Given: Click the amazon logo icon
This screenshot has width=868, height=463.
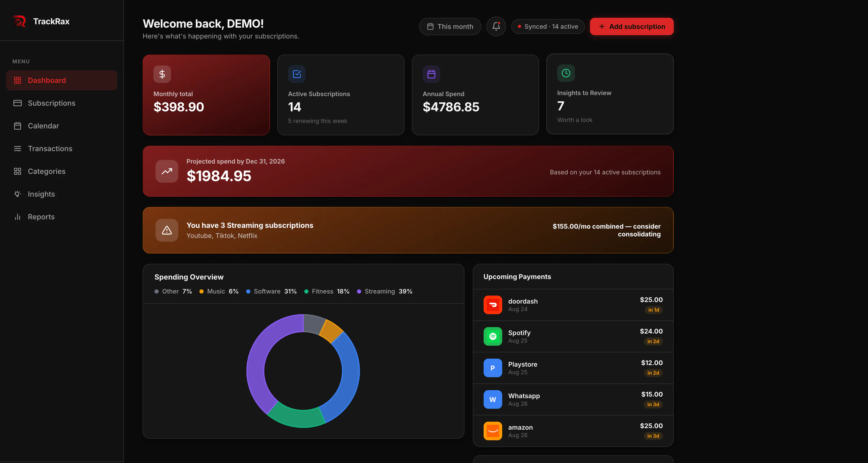Looking at the screenshot, I should (x=493, y=431).
